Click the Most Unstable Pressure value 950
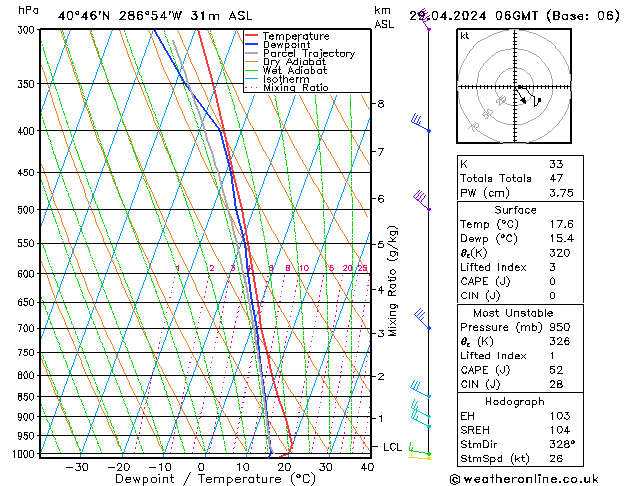 click(x=560, y=327)
